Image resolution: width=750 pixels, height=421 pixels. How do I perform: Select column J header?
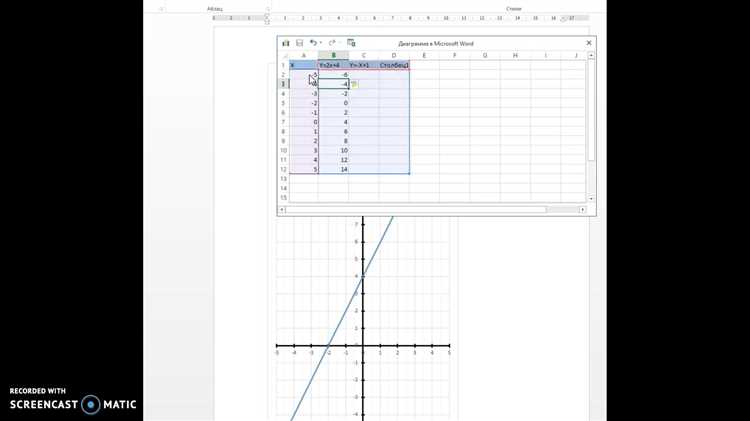tap(574, 55)
